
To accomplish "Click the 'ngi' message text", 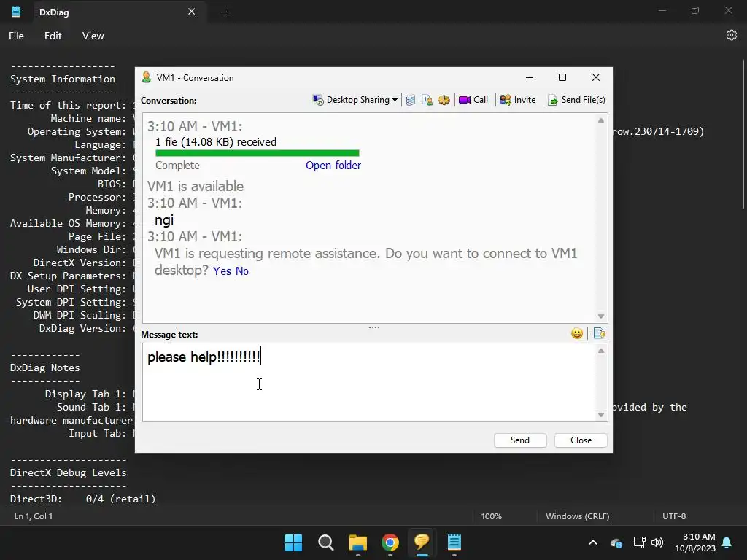I will click(x=164, y=220).
